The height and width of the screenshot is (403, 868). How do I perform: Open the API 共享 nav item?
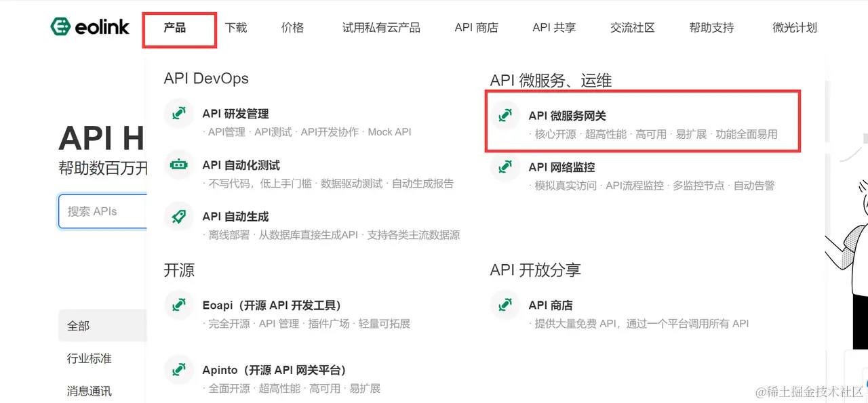pyautogui.click(x=554, y=28)
